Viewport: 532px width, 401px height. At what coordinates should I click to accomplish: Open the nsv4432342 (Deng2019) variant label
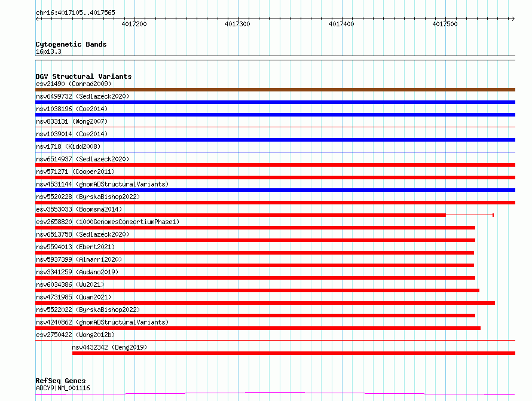click(x=109, y=347)
